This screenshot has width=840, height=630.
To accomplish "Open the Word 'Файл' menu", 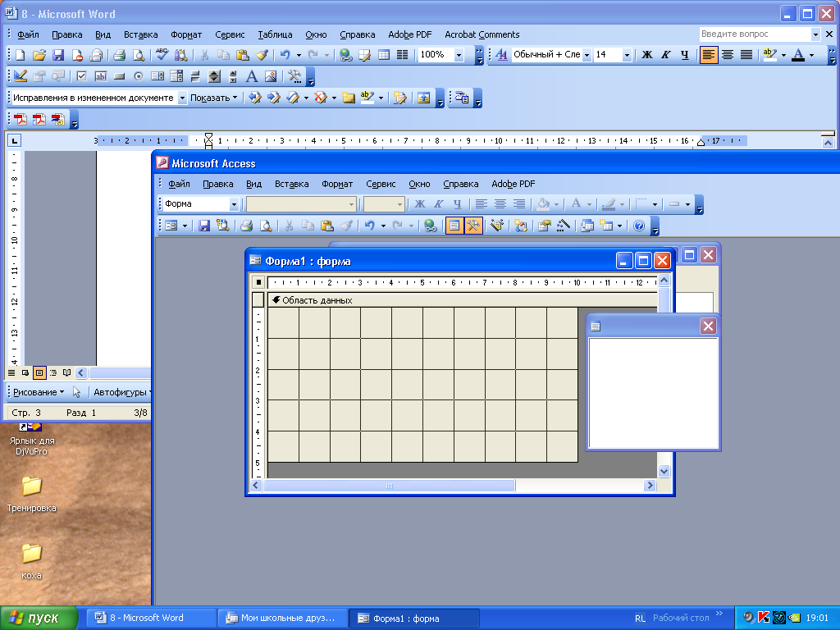I will point(28,34).
